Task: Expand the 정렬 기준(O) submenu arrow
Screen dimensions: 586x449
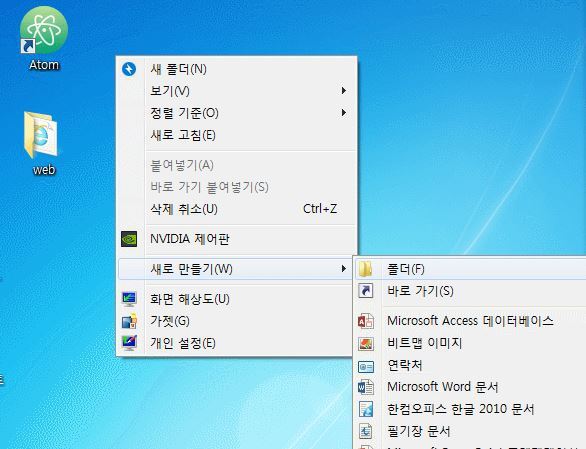Action: (x=343, y=113)
